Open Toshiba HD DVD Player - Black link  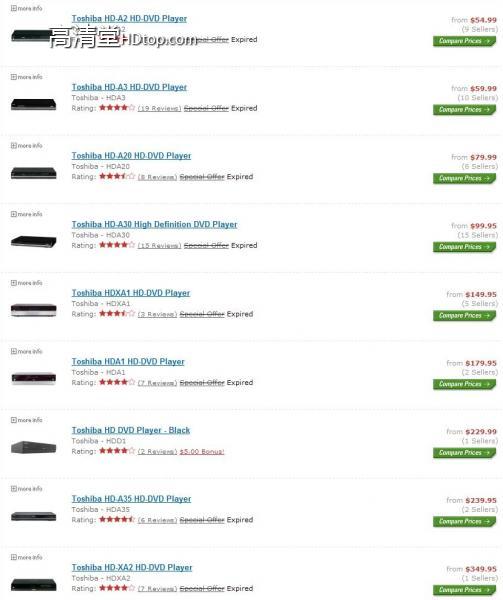click(x=131, y=430)
